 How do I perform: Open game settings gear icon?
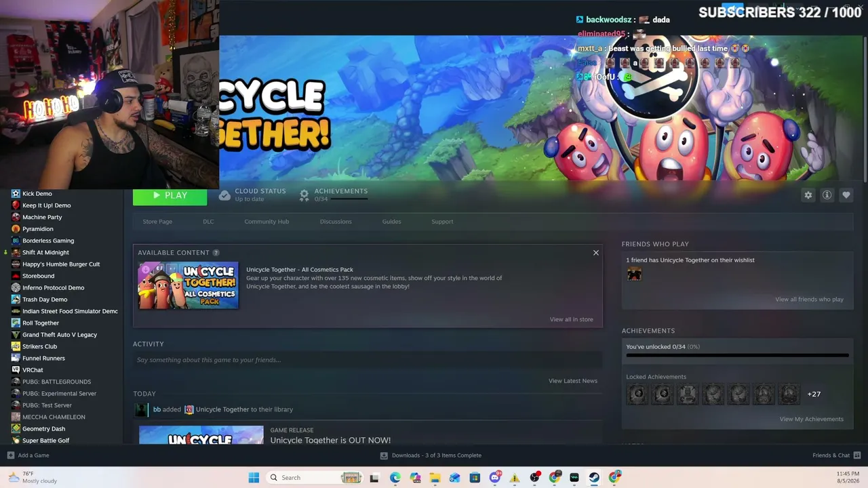808,195
